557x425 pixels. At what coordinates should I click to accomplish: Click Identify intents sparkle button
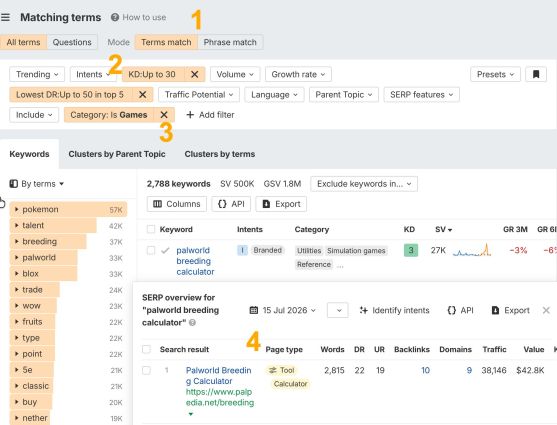click(x=394, y=310)
